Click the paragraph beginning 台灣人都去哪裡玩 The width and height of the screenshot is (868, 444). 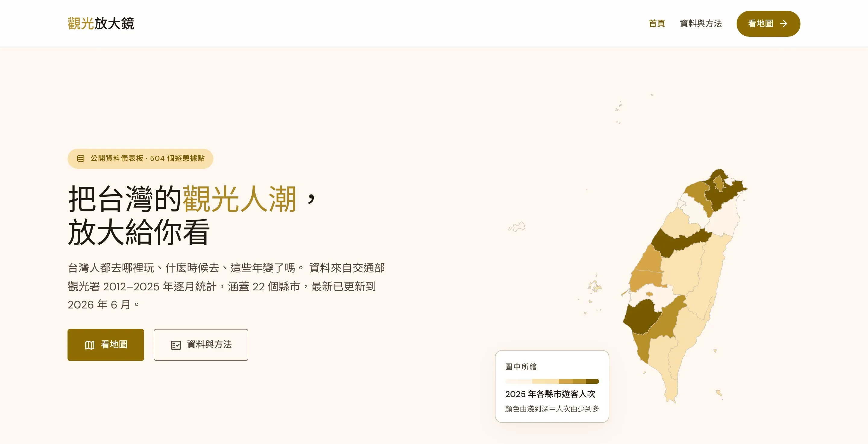pyautogui.click(x=226, y=286)
